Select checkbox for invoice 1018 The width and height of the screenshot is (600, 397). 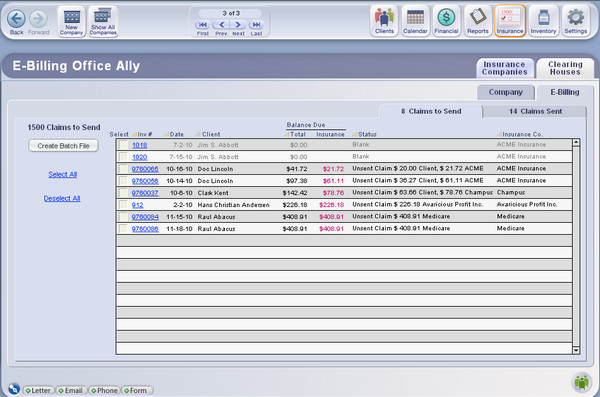pyautogui.click(x=123, y=145)
